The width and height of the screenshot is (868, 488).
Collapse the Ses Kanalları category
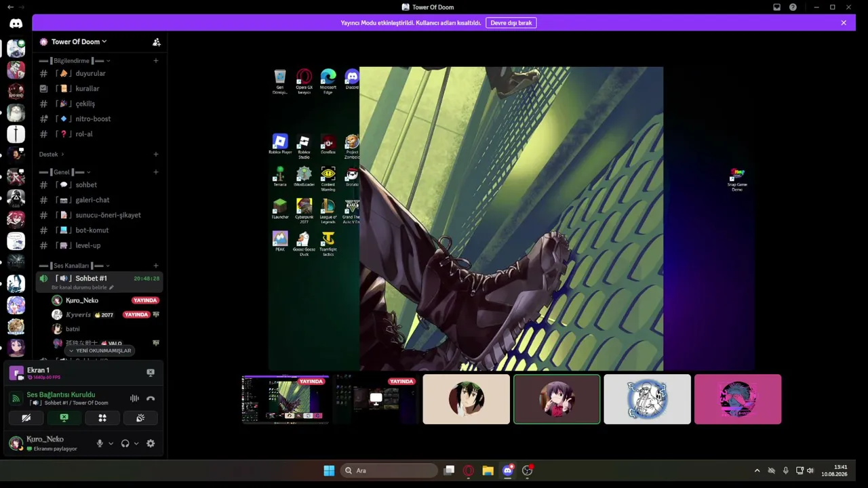75,266
